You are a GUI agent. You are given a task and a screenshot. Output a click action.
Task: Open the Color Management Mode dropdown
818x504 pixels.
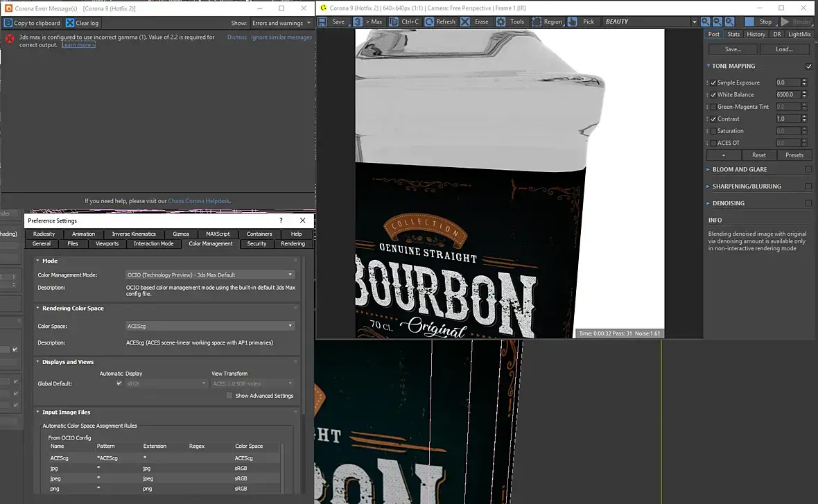tap(210, 275)
